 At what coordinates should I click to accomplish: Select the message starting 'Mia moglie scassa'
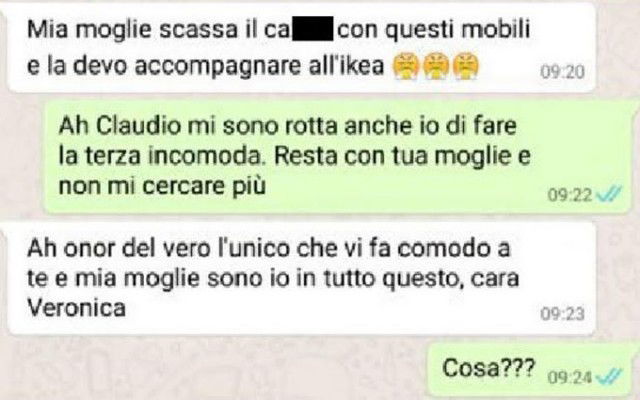click(301, 47)
